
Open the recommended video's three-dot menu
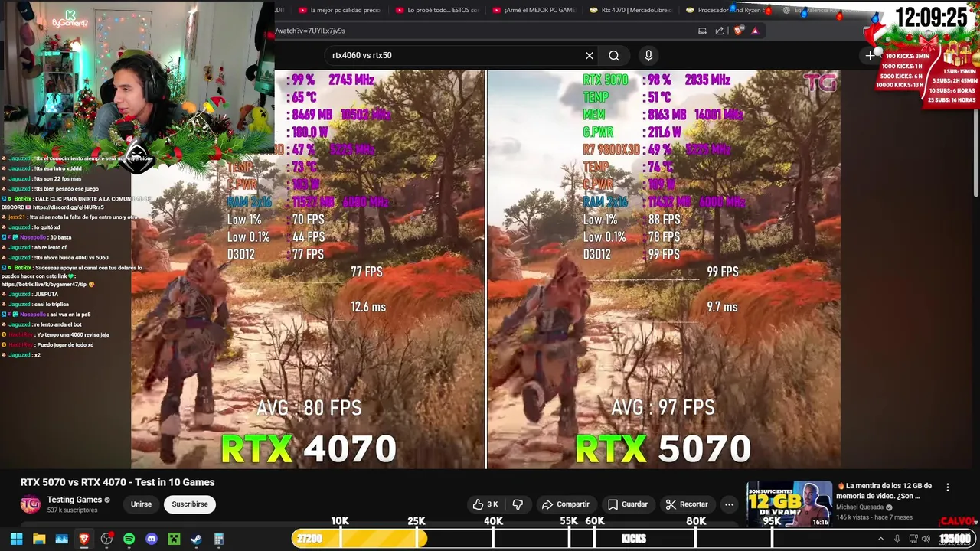pos(948,487)
